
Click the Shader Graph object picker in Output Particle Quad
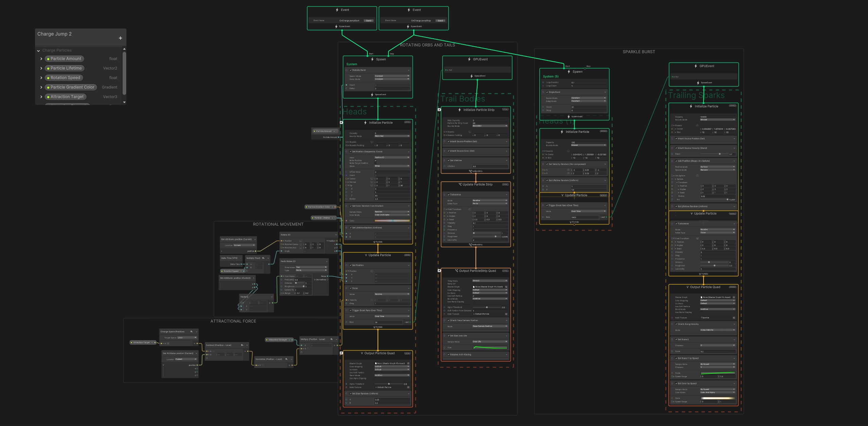[408, 363]
